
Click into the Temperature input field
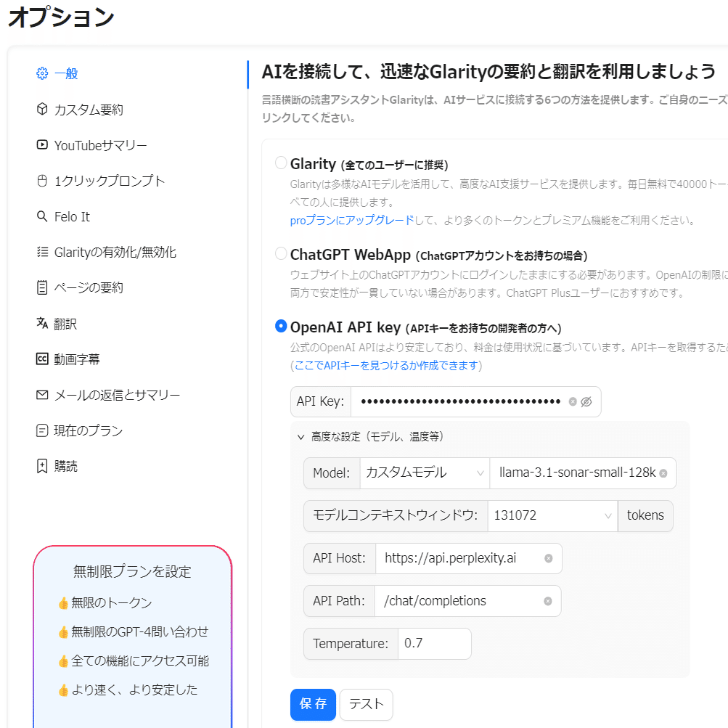434,643
